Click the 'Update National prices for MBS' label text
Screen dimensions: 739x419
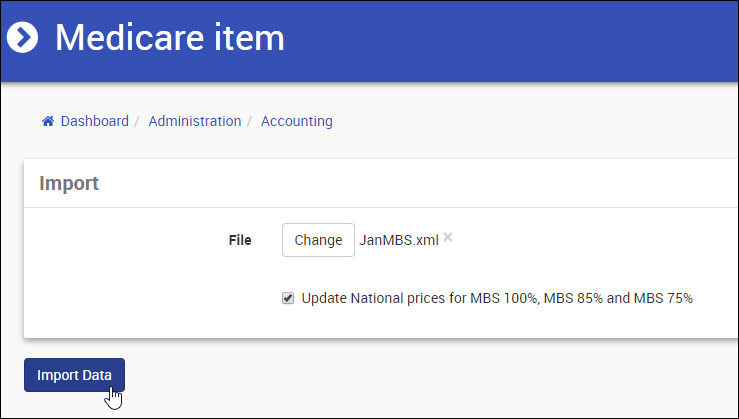click(497, 298)
